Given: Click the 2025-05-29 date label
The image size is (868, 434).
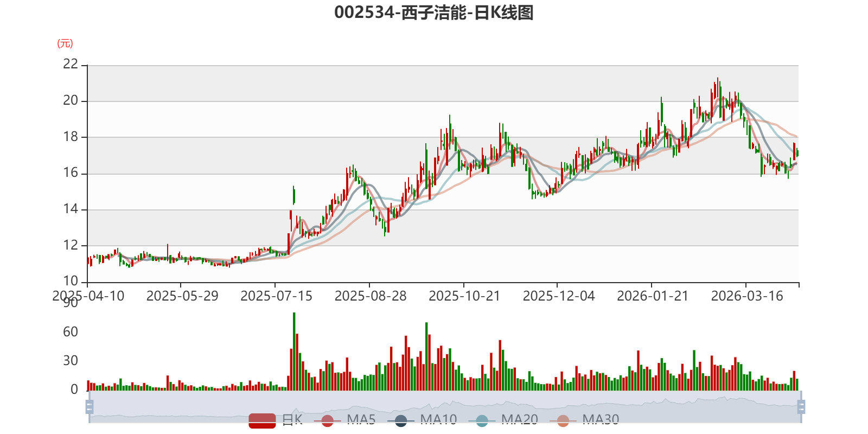Looking at the screenshot, I should coord(182,296).
